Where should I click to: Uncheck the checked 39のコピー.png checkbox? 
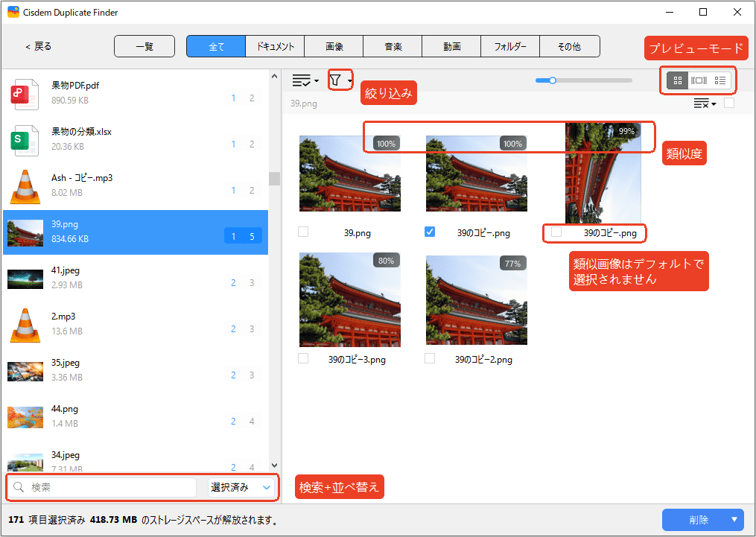tap(430, 232)
